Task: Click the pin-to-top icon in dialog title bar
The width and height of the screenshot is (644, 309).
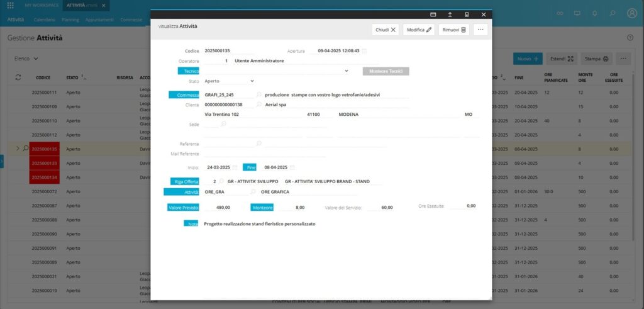Action: coord(450,14)
